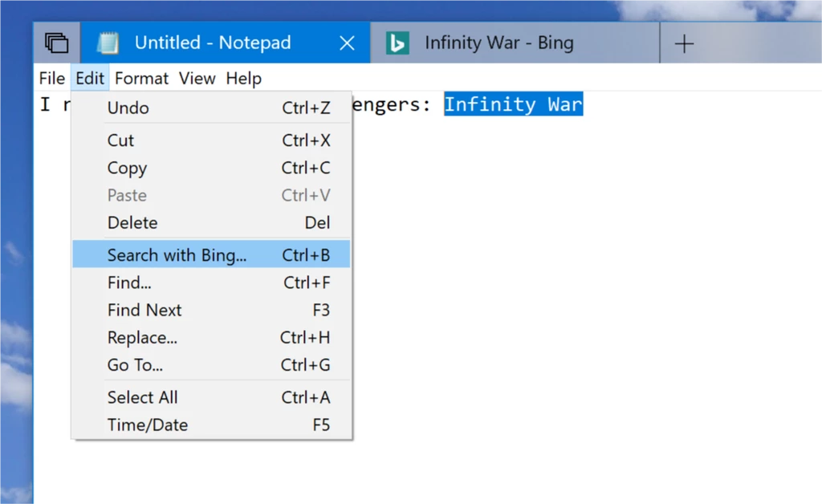Image resolution: width=822 pixels, height=504 pixels.
Task: Open the Format menu
Action: click(x=141, y=78)
